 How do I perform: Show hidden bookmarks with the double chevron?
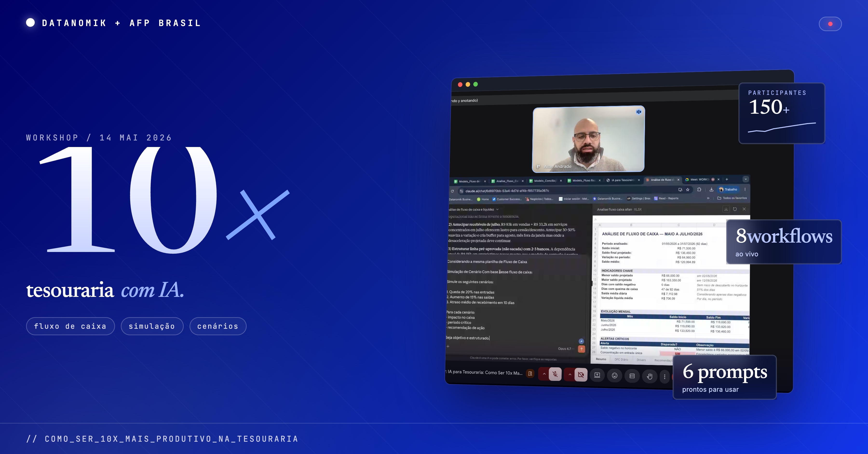pos(708,198)
